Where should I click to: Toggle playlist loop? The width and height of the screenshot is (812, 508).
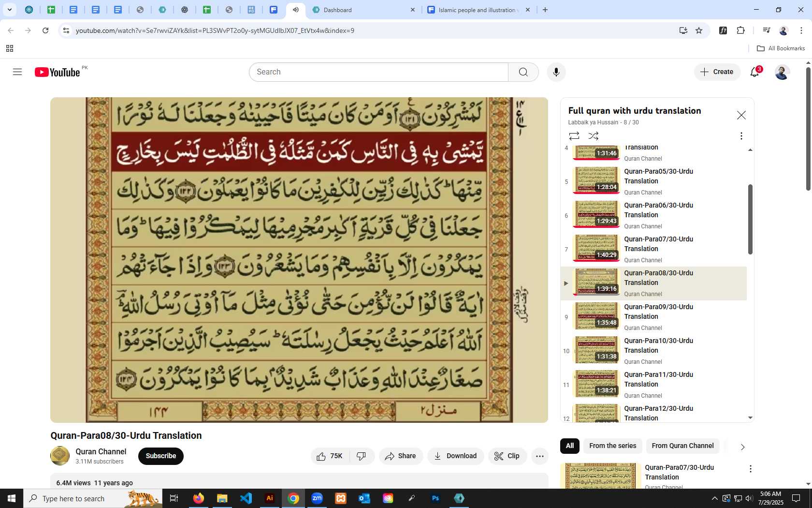574,136
